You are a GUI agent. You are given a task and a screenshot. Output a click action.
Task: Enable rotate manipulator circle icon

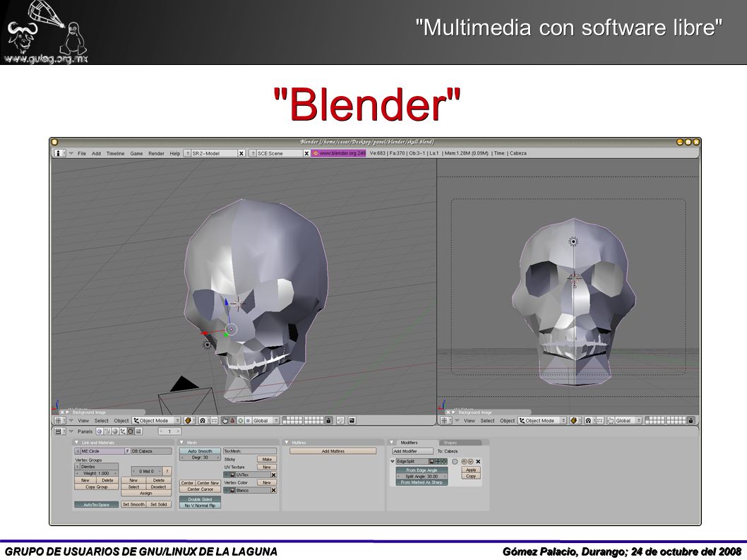pyautogui.click(x=241, y=420)
